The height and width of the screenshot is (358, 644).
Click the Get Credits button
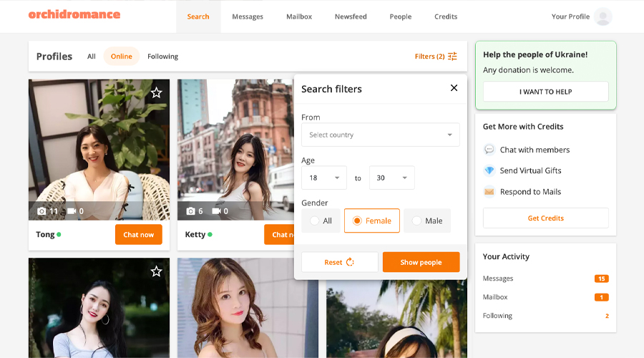[x=545, y=218]
